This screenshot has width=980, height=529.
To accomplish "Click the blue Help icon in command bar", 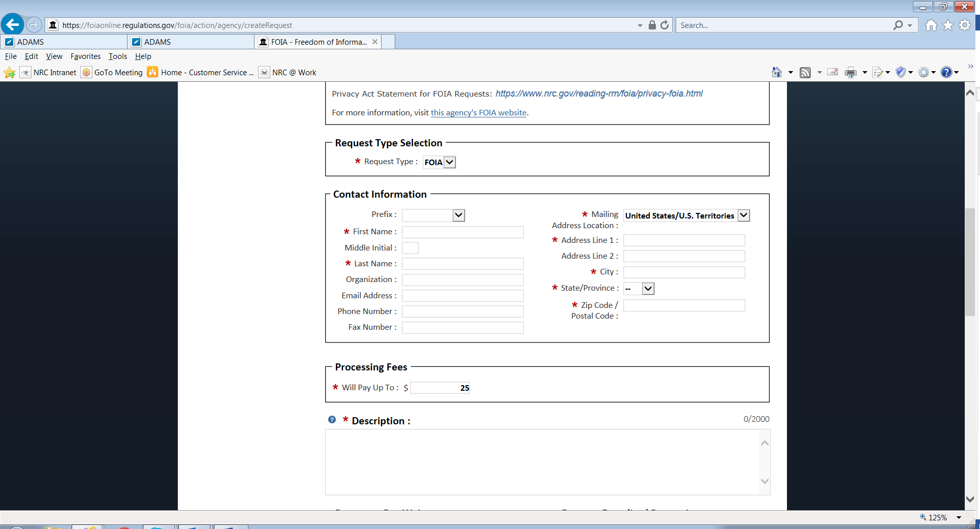I will click(x=945, y=73).
